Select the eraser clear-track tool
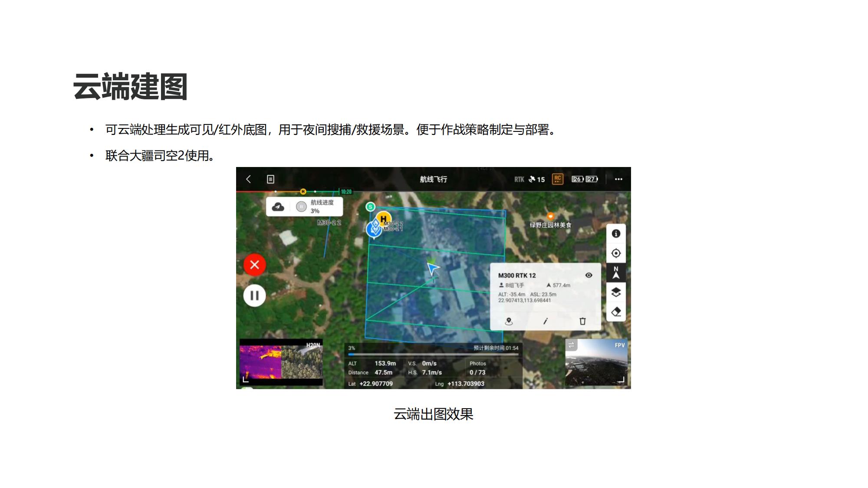 click(616, 312)
